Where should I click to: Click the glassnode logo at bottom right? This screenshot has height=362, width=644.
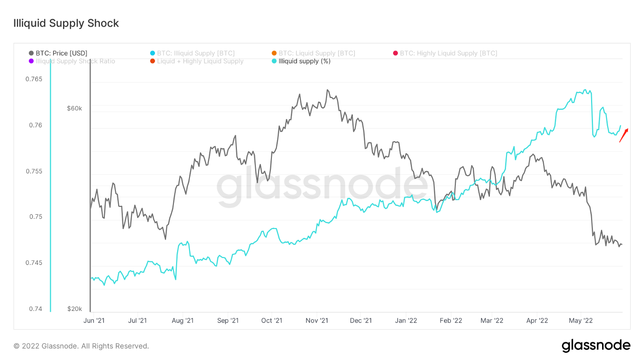pos(596,345)
